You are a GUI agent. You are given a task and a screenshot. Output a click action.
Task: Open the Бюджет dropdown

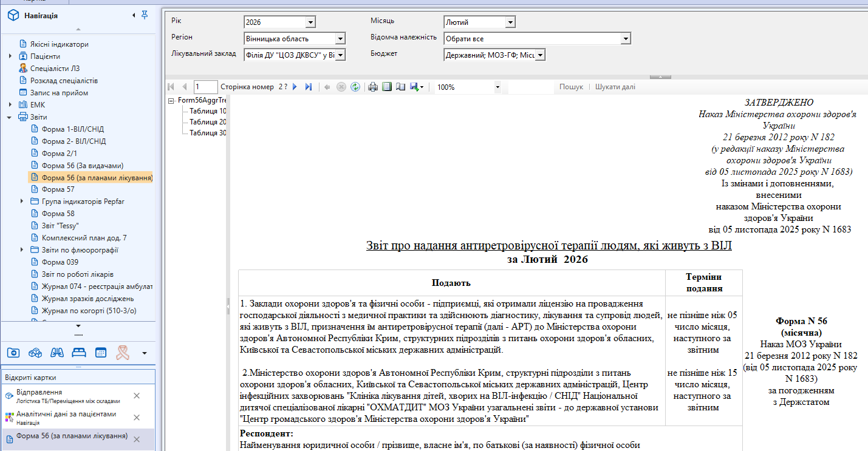(541, 55)
